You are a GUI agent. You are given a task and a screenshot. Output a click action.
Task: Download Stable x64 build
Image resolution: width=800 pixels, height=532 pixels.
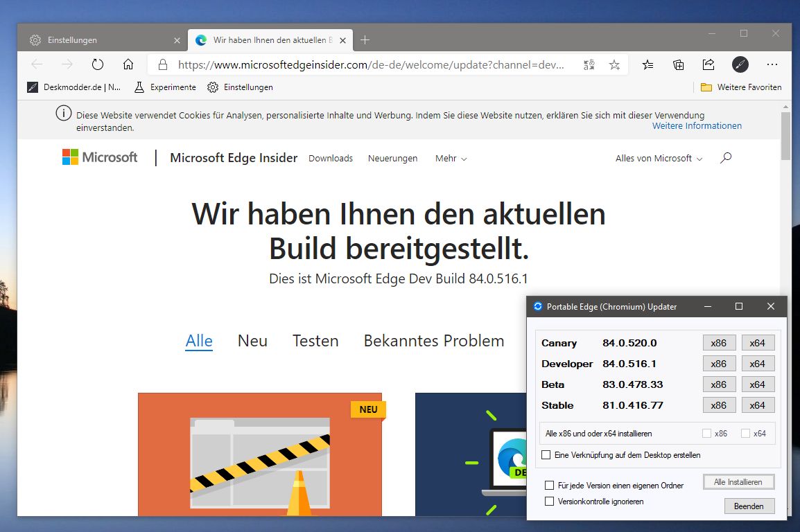pos(758,406)
